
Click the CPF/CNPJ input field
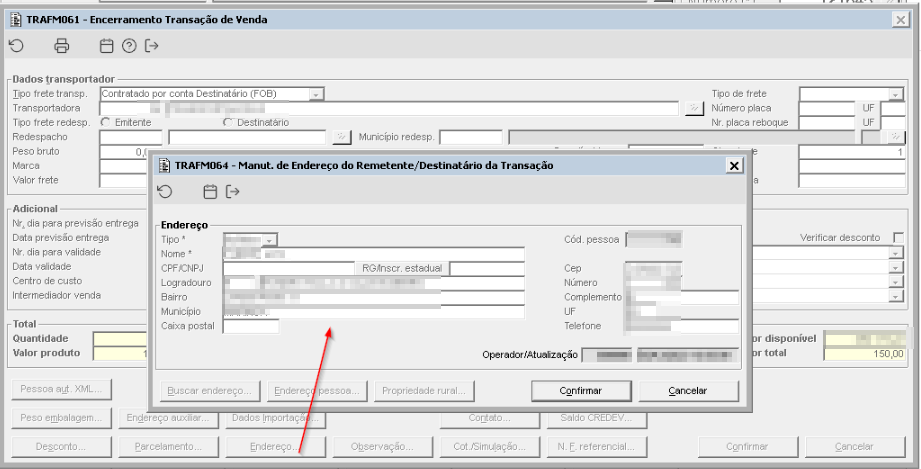tap(288, 269)
